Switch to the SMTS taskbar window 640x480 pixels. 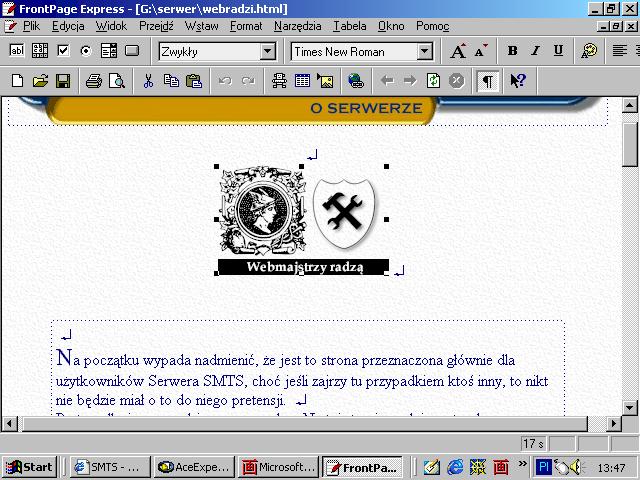coord(110,467)
